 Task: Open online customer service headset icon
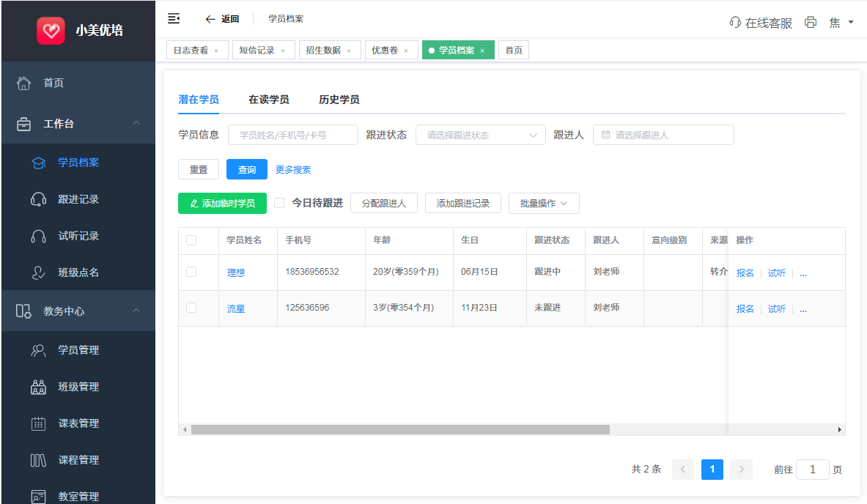735,22
